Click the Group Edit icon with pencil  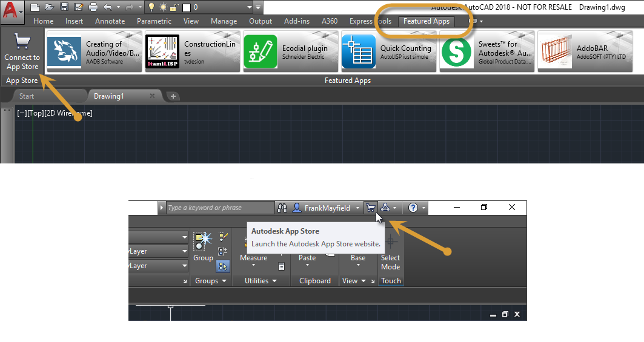223,237
